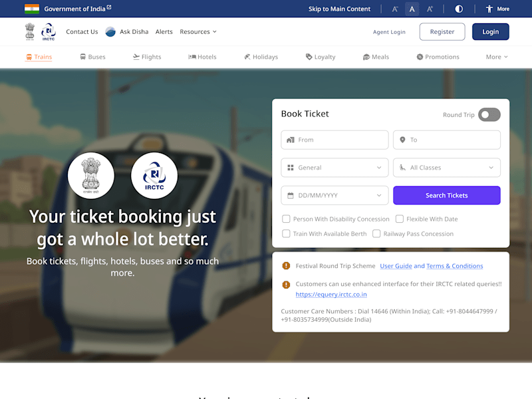532x399 pixels.
Task: Open the equery.irctc.co.in link
Action: tap(331, 295)
